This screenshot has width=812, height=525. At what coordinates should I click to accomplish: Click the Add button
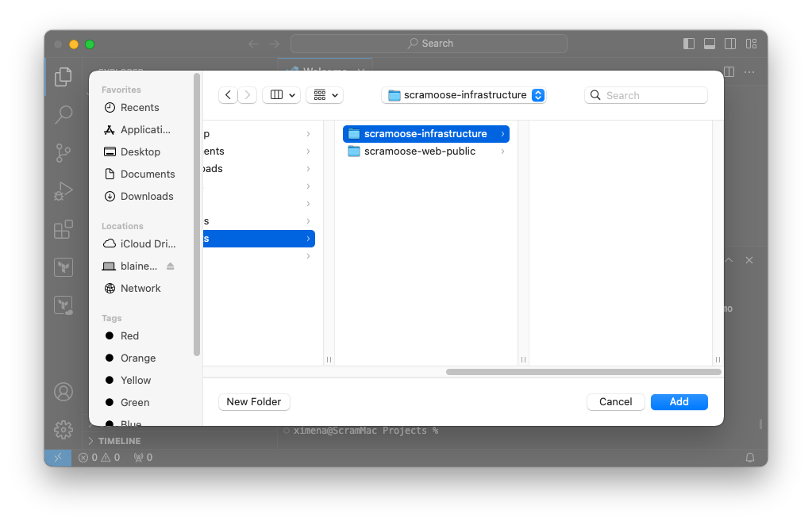(x=679, y=402)
